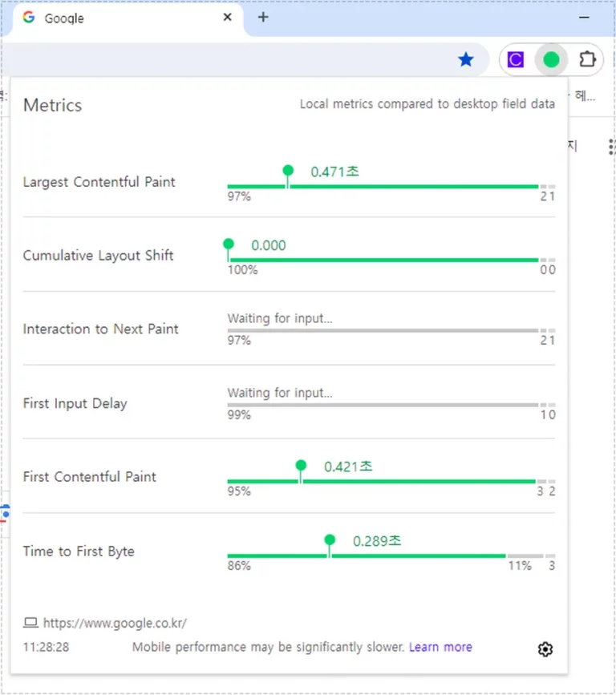Screen dimensions: 616x695
Task: Click the Cumulative Layout Shift marker dot
Action: [x=229, y=244]
